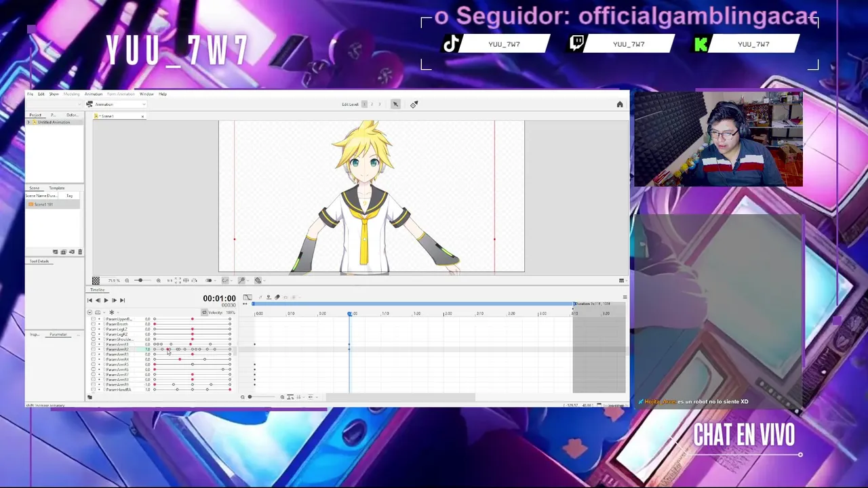The height and width of the screenshot is (488, 868).
Task: Toggle the ParamLegLZ row checkbox
Action: pos(94,329)
